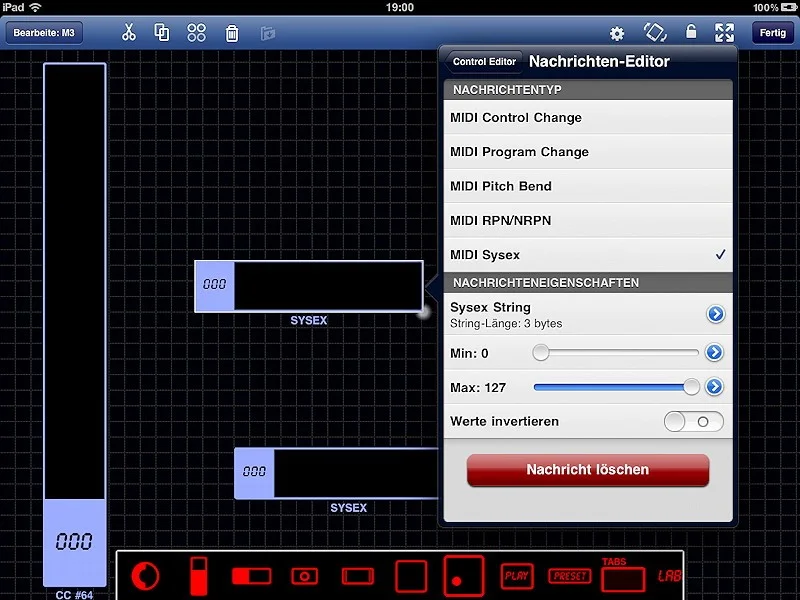Tap the Fertig done button
800x600 pixels.
pos(772,33)
